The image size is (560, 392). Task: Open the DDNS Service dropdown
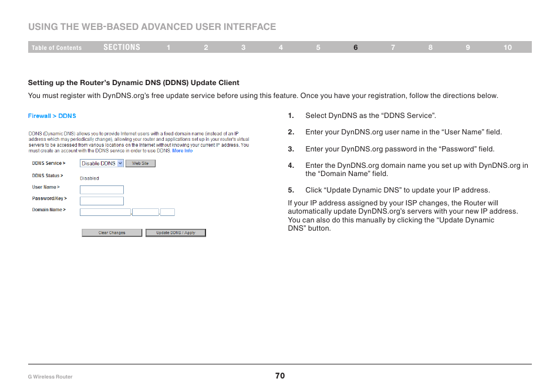point(102,163)
